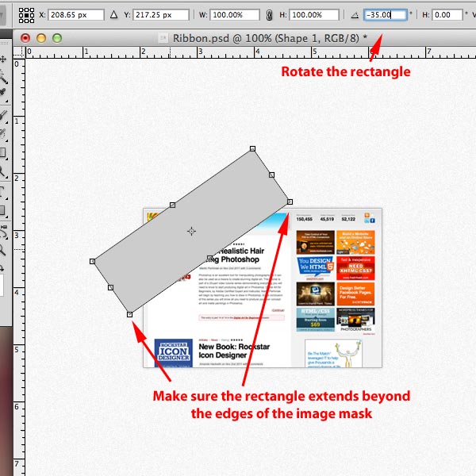Click the lower long edge middle handle
Image resolution: width=476 pixels, height=476 pixels.
209,259
